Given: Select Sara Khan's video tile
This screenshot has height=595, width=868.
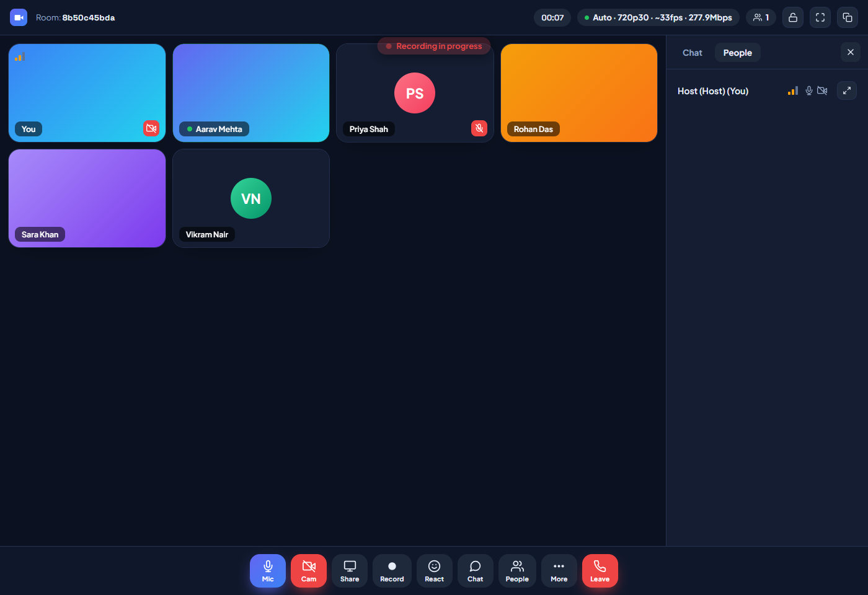Looking at the screenshot, I should point(87,198).
